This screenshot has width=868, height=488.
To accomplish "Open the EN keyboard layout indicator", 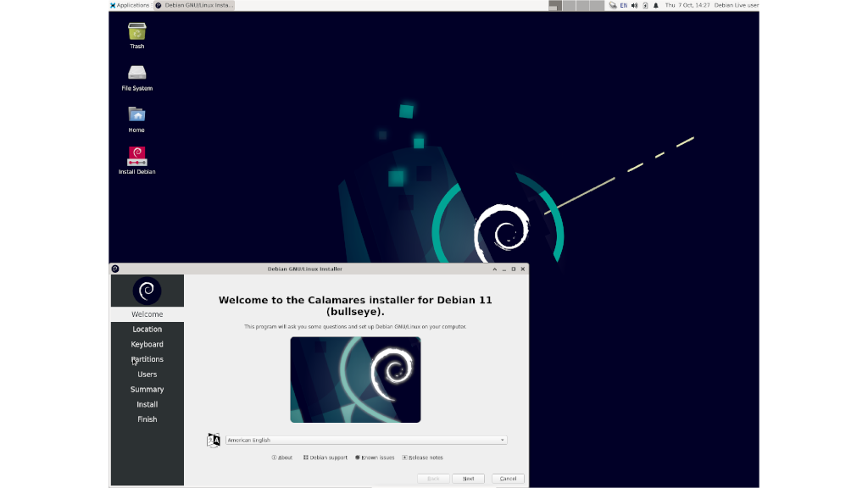I will coord(624,5).
